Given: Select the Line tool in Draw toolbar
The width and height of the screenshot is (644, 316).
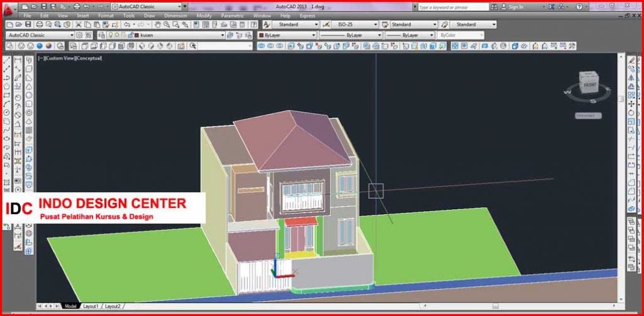Looking at the screenshot, I should [x=6, y=61].
